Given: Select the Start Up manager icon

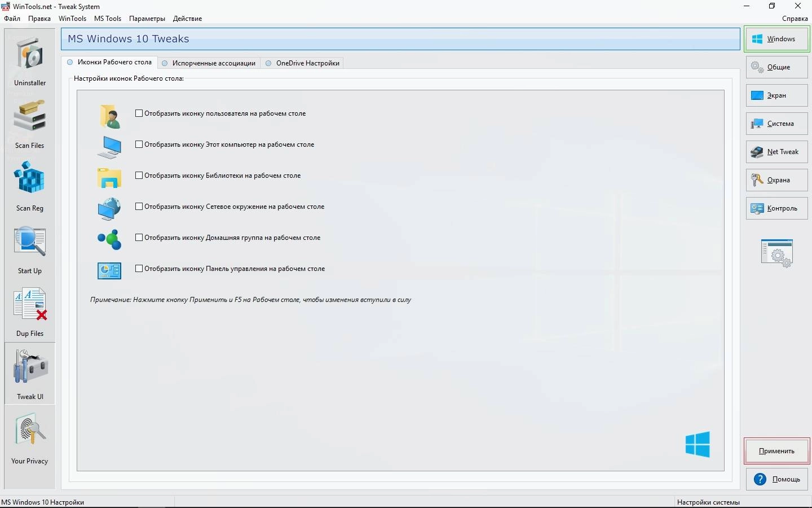Looking at the screenshot, I should click(30, 242).
